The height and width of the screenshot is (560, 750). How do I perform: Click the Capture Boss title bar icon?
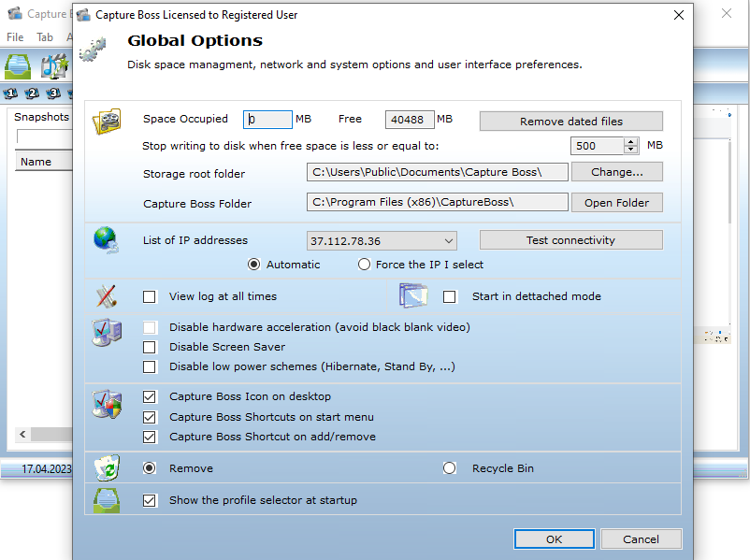point(84,15)
